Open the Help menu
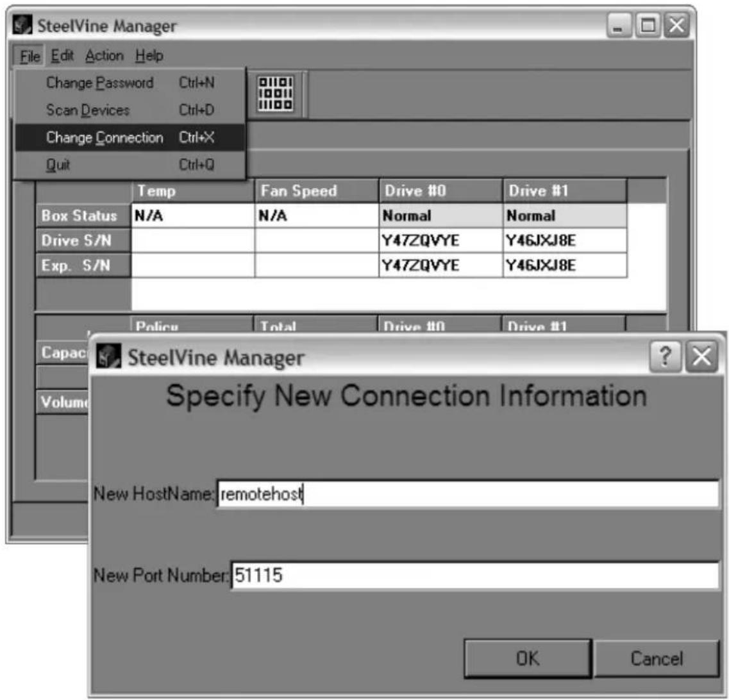729x700 pixels. pos(149,56)
